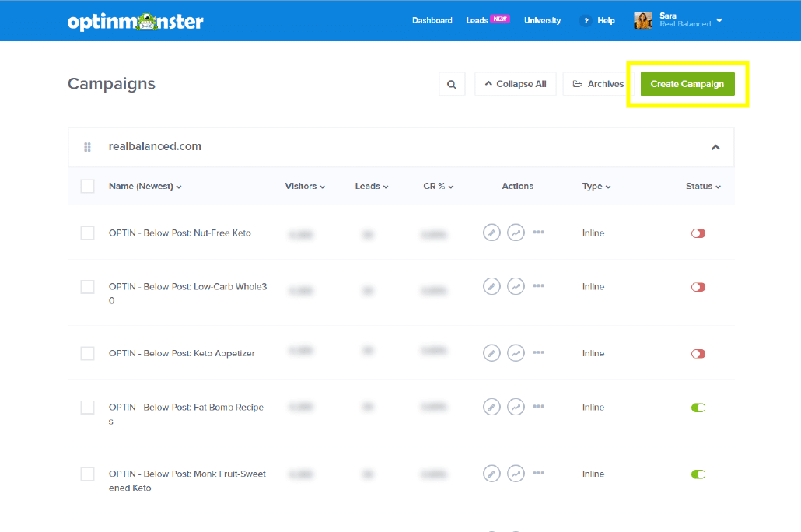The image size is (801, 532).
Task: Click Create Campaign
Action: click(x=687, y=84)
